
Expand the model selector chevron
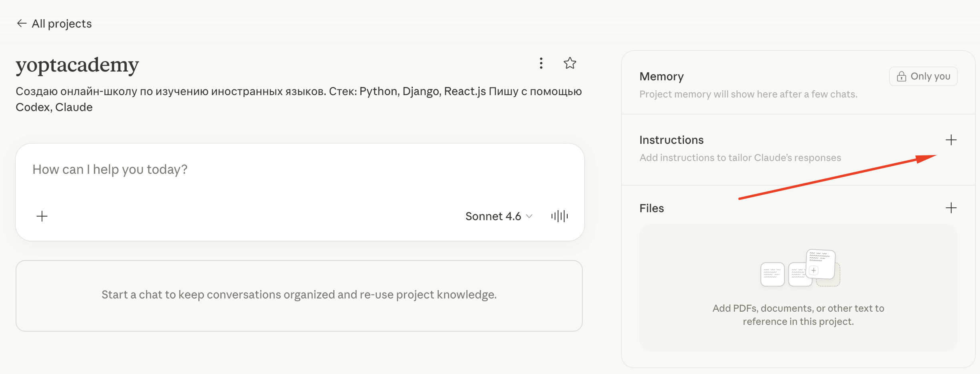529,216
